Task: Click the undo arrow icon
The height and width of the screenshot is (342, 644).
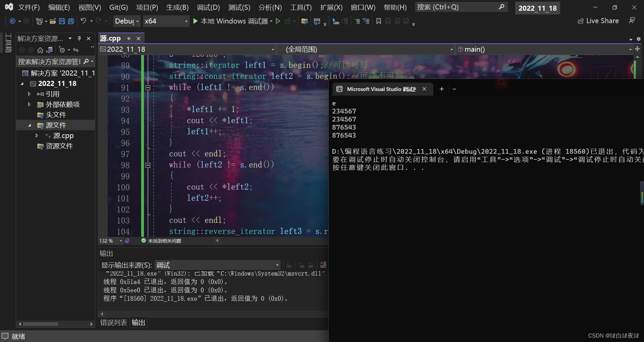Action: (84, 21)
